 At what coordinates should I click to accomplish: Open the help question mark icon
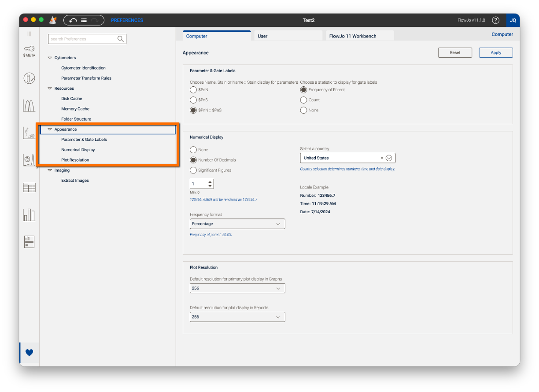click(495, 20)
